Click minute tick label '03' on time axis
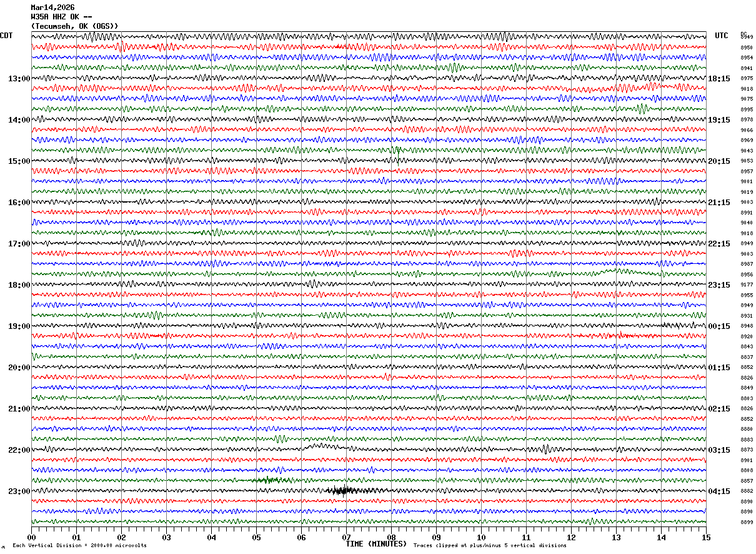Screen dimensions: 756x554 click(x=166, y=537)
